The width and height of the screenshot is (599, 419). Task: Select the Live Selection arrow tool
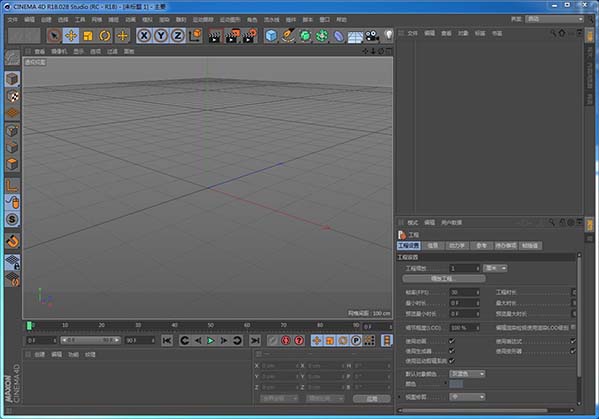click(54, 36)
